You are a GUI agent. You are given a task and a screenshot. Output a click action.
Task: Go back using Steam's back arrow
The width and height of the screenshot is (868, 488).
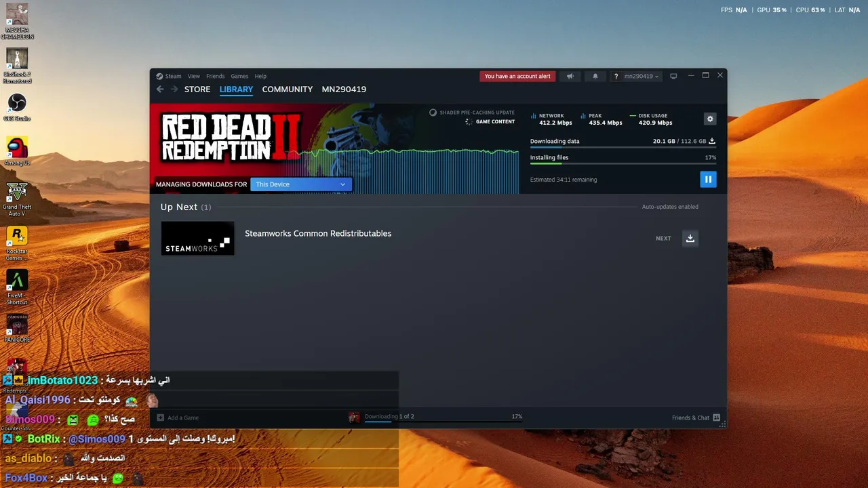coord(160,89)
